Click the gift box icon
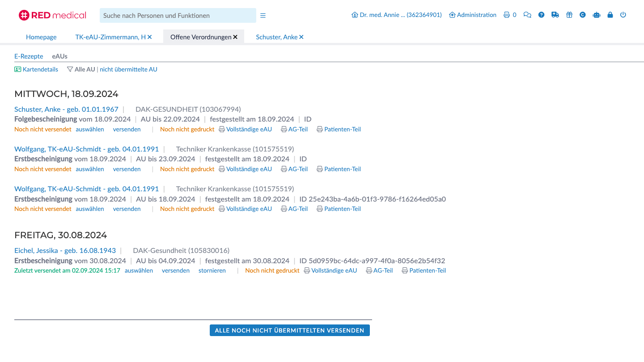The image size is (644, 362). 569,15
